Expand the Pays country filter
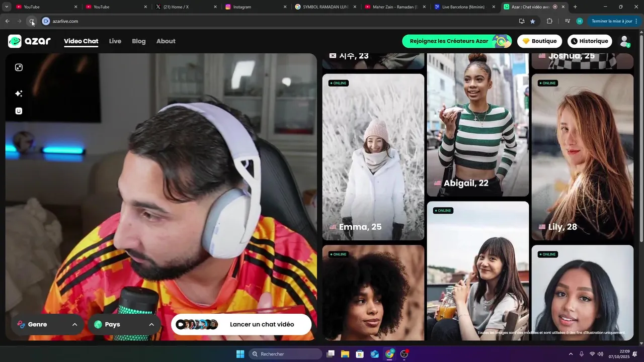The width and height of the screenshot is (644, 362). point(124,324)
